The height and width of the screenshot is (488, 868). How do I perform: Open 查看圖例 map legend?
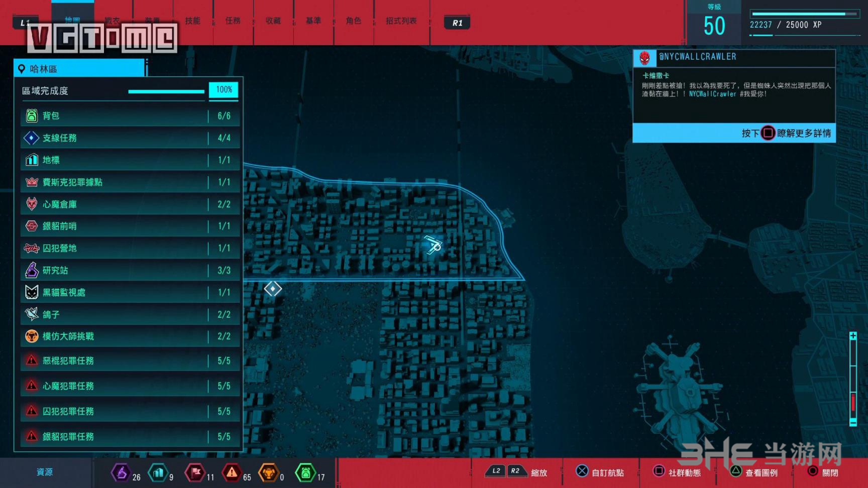pos(753,472)
